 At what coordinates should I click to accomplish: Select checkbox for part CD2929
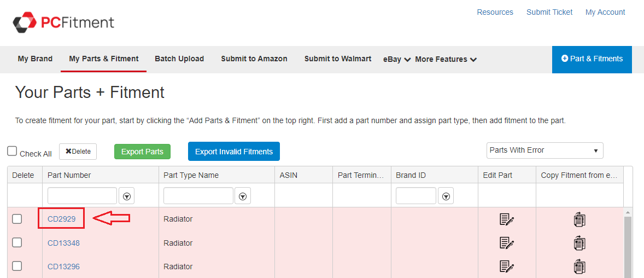click(17, 219)
